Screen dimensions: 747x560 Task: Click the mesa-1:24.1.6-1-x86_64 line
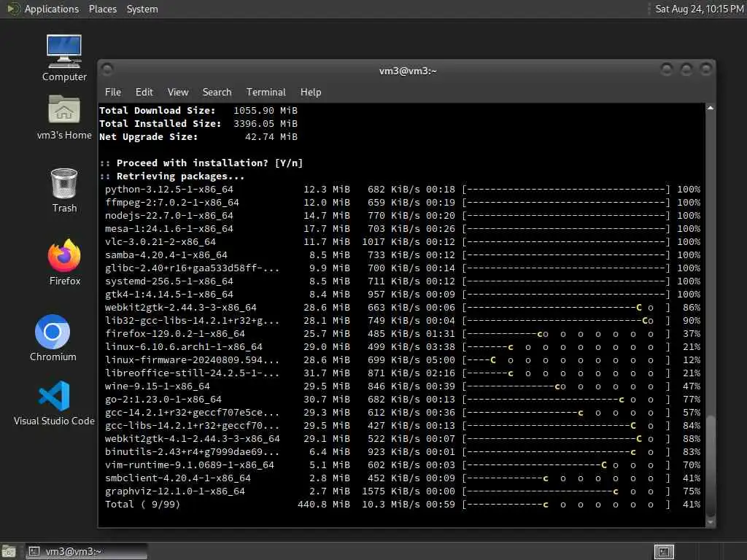[403, 228]
